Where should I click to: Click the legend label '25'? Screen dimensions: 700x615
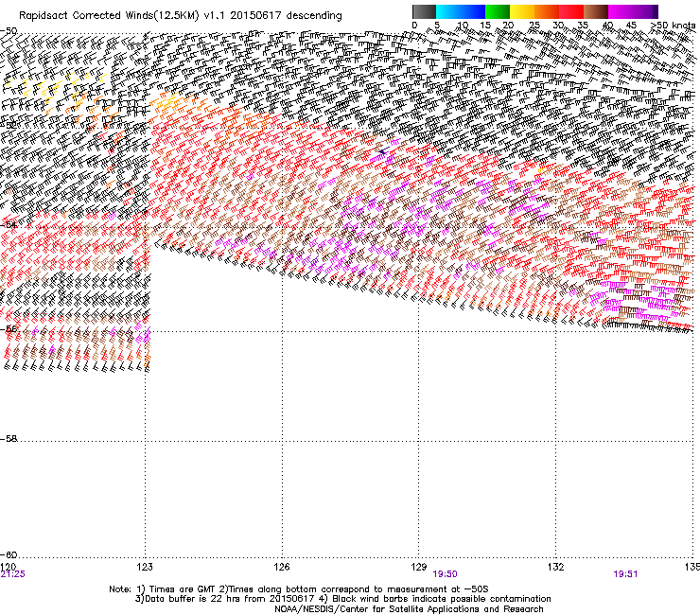pyautogui.click(x=534, y=26)
